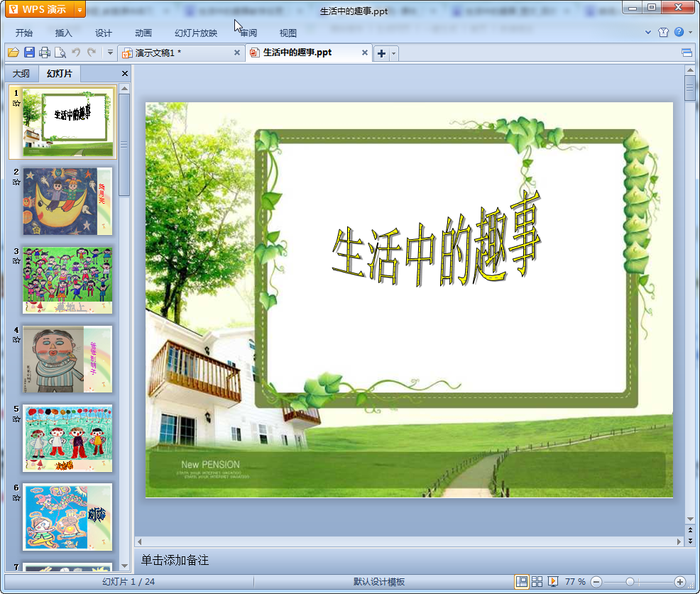This screenshot has height=594, width=700.
Task: Expand the WPS 演示 button dropdown arrow
Action: click(80, 9)
